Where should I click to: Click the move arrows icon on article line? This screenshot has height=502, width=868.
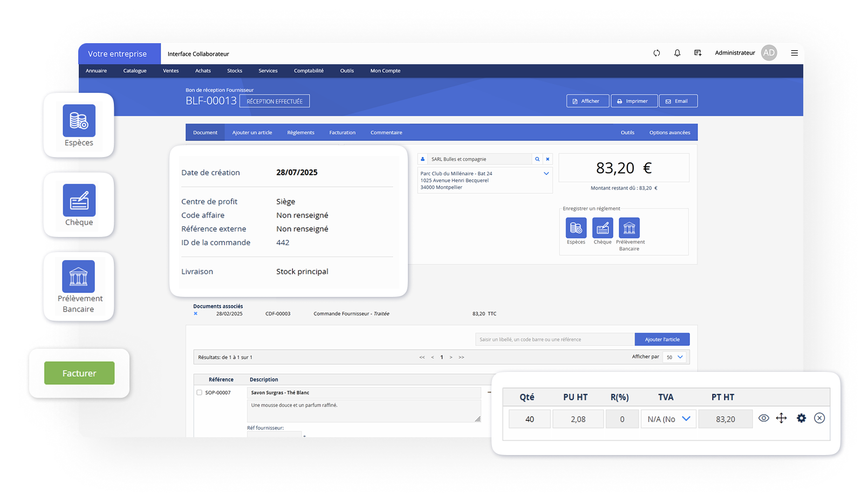coord(781,418)
